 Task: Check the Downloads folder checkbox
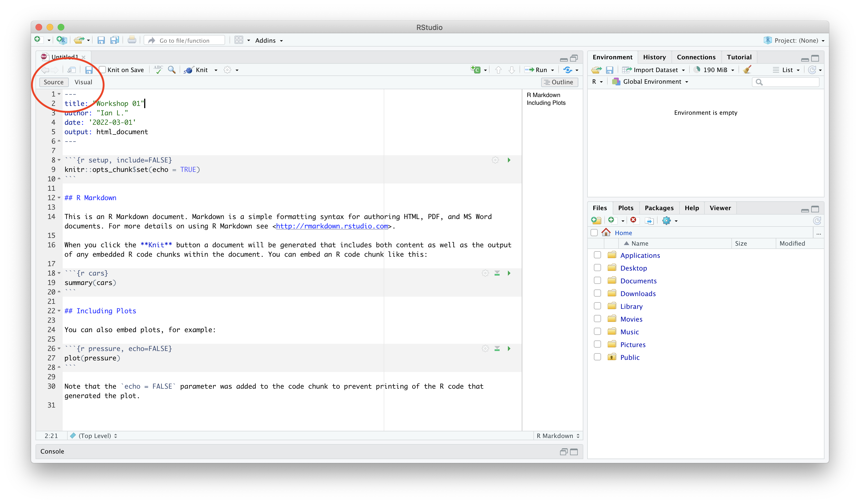597,293
